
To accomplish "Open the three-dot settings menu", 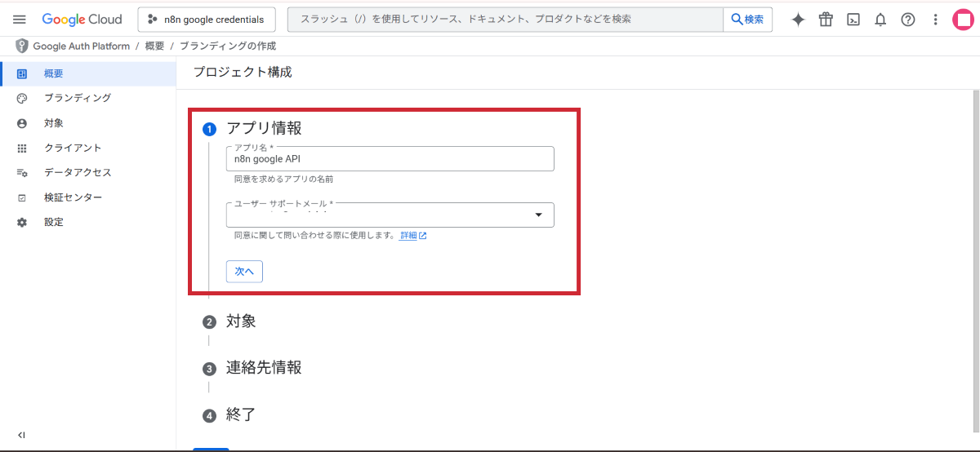I will [935, 20].
